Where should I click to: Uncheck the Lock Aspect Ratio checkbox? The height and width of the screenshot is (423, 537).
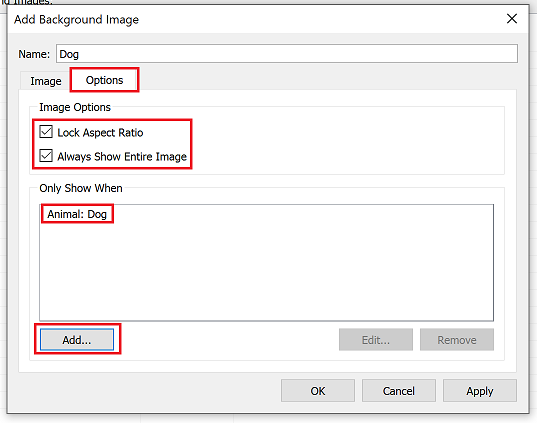point(46,132)
